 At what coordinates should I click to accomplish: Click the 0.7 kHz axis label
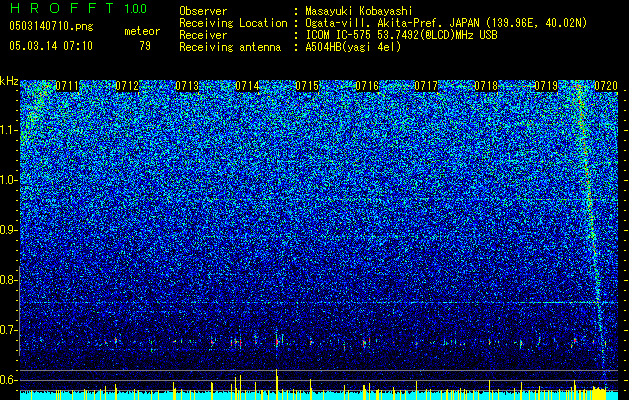(x=9, y=330)
